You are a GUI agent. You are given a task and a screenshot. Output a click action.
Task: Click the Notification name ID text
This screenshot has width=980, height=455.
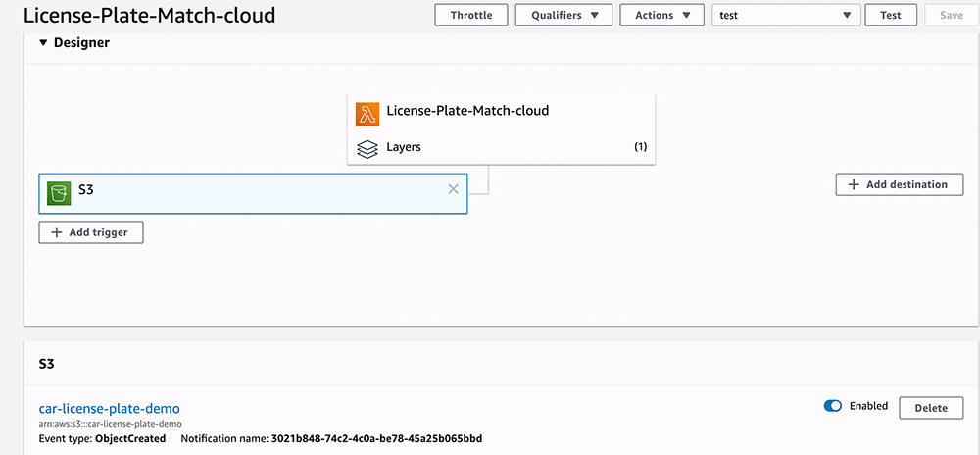376,438
